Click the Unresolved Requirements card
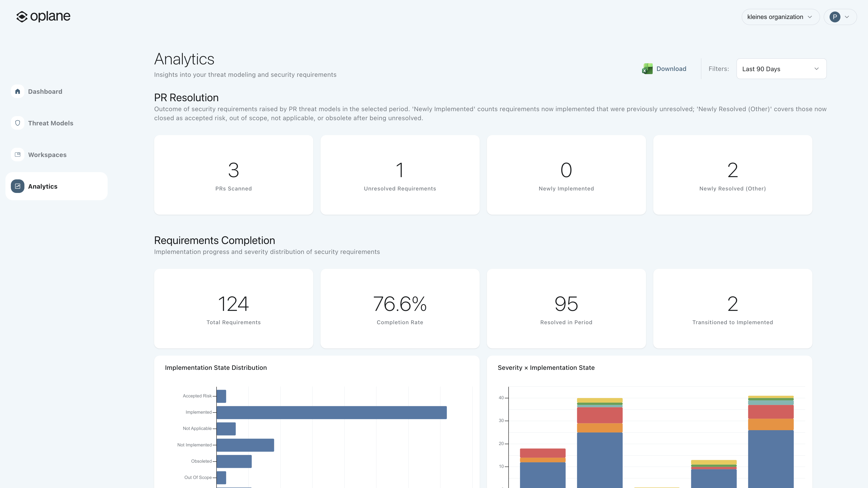 (x=400, y=175)
